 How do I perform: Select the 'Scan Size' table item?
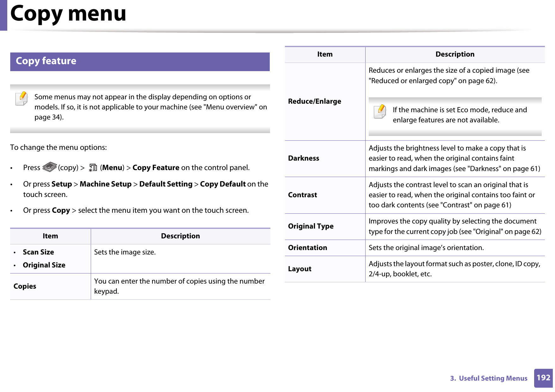coord(38,252)
